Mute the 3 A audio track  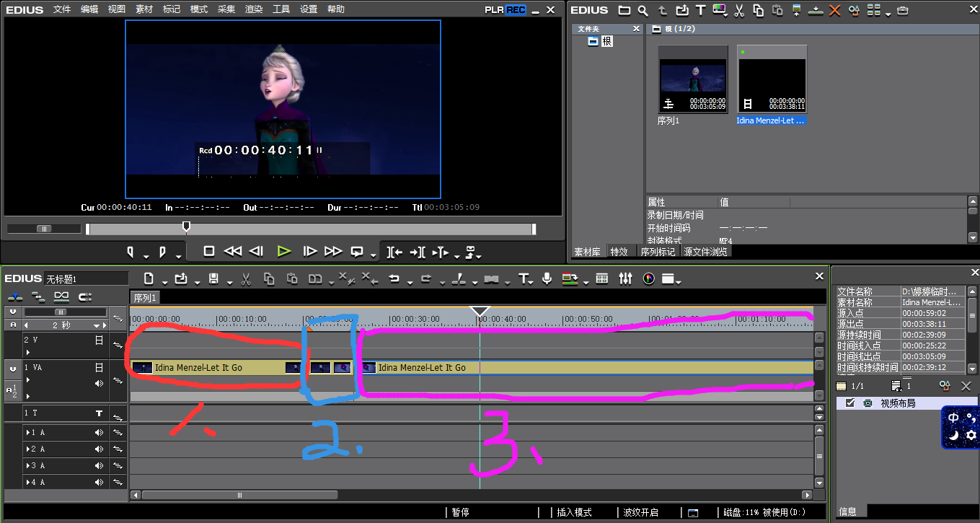100,465
